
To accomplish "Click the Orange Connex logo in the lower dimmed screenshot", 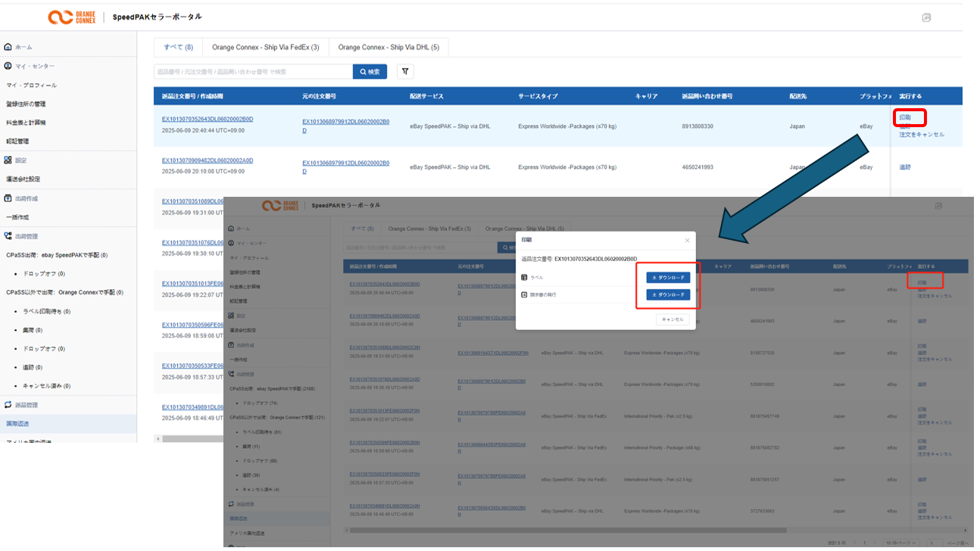I will 281,206.
